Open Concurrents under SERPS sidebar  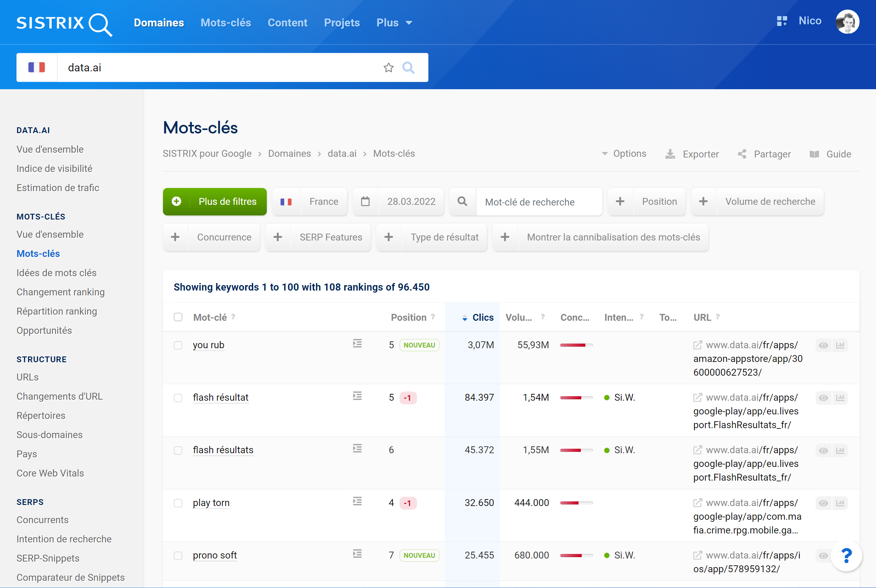pyautogui.click(x=43, y=520)
